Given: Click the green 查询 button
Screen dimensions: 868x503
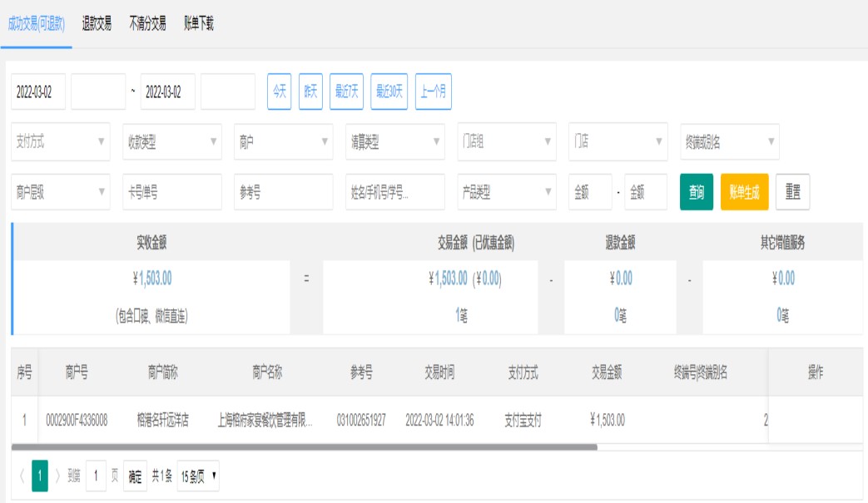Looking at the screenshot, I should (x=696, y=192).
